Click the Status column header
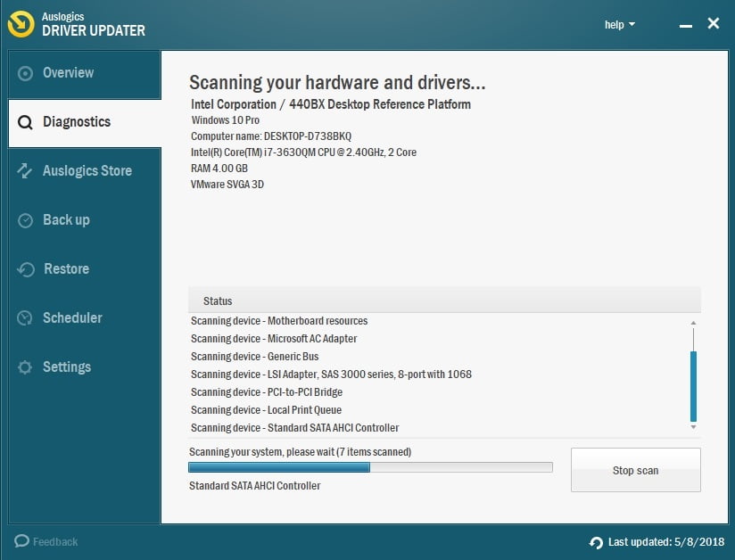Image resolution: width=735 pixels, height=560 pixels. (444, 301)
